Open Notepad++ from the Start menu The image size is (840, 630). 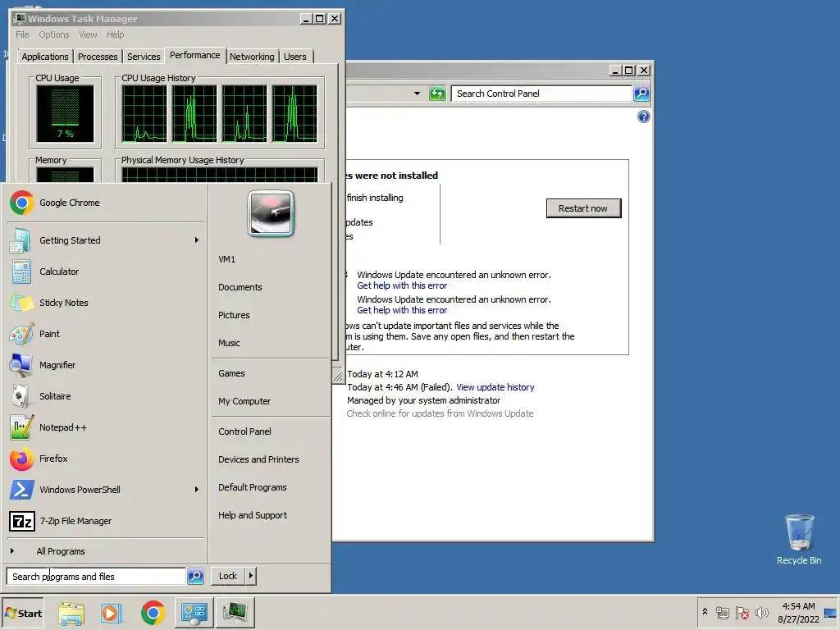coord(106,427)
